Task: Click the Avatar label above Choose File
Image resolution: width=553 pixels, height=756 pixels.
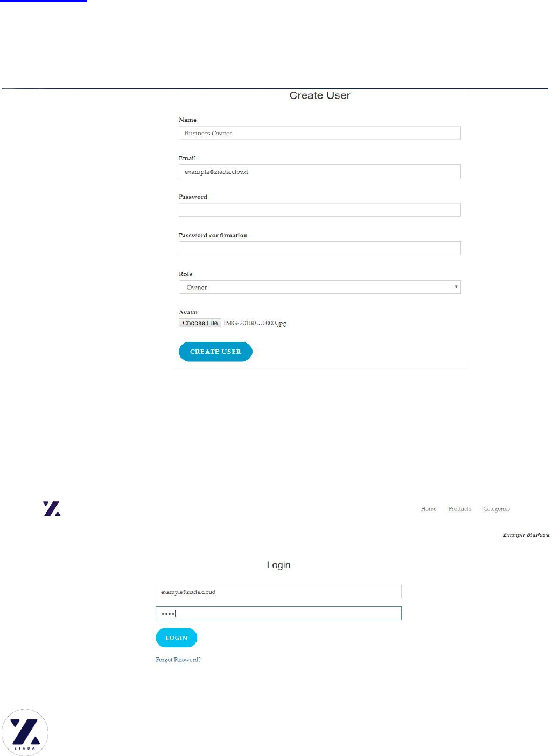Action: pos(188,312)
